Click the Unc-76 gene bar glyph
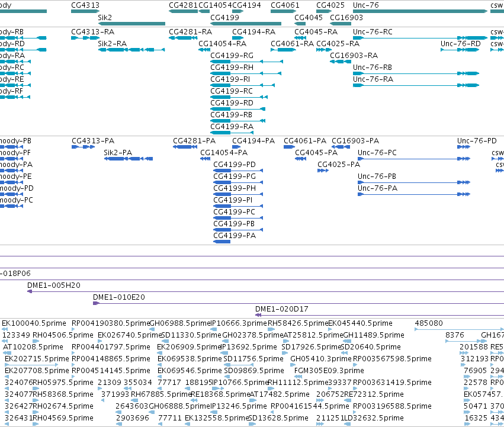 (420, 11)
